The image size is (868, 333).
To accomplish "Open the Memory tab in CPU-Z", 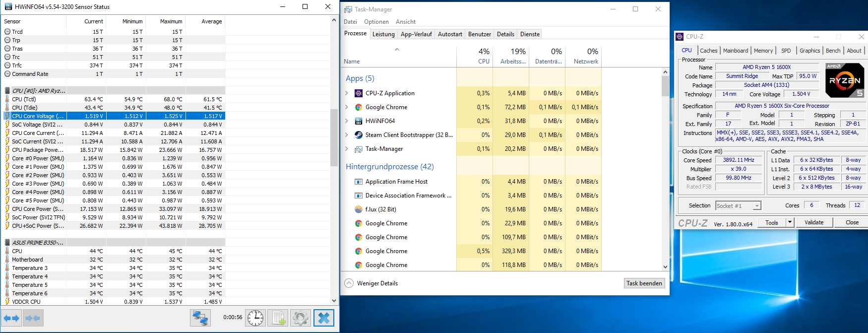I will (763, 51).
